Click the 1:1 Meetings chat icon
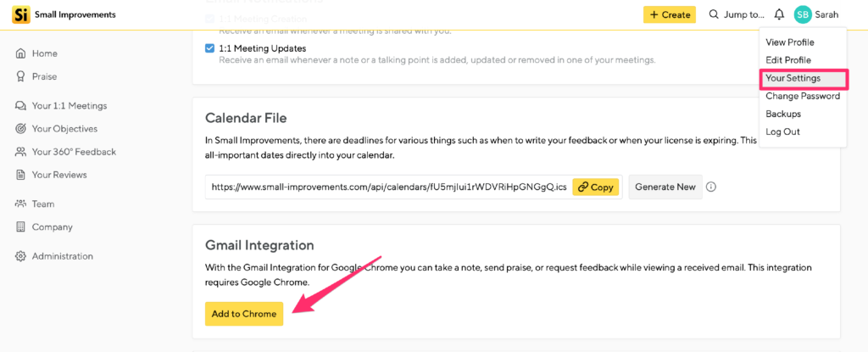The height and width of the screenshot is (352, 868). click(x=20, y=105)
